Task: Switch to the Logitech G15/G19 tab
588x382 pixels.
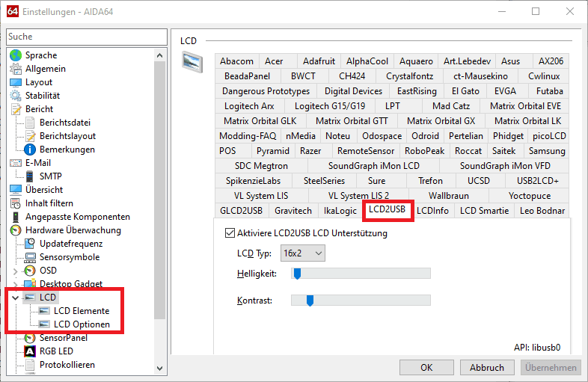Action: point(330,106)
